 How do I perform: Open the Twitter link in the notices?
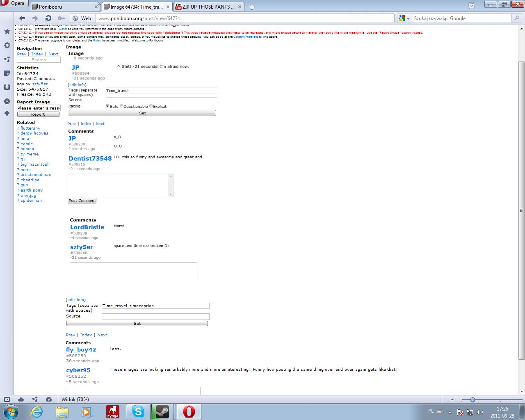pyautogui.click(x=62, y=29)
